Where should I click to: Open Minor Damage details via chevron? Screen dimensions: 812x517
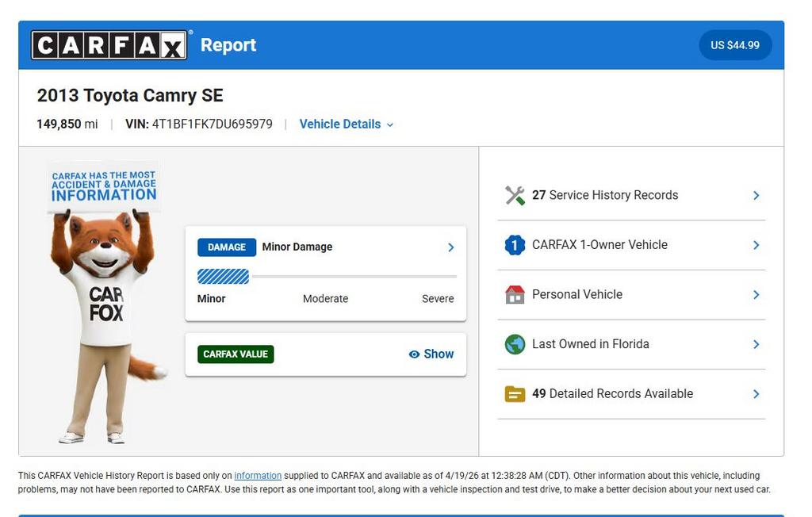(450, 247)
